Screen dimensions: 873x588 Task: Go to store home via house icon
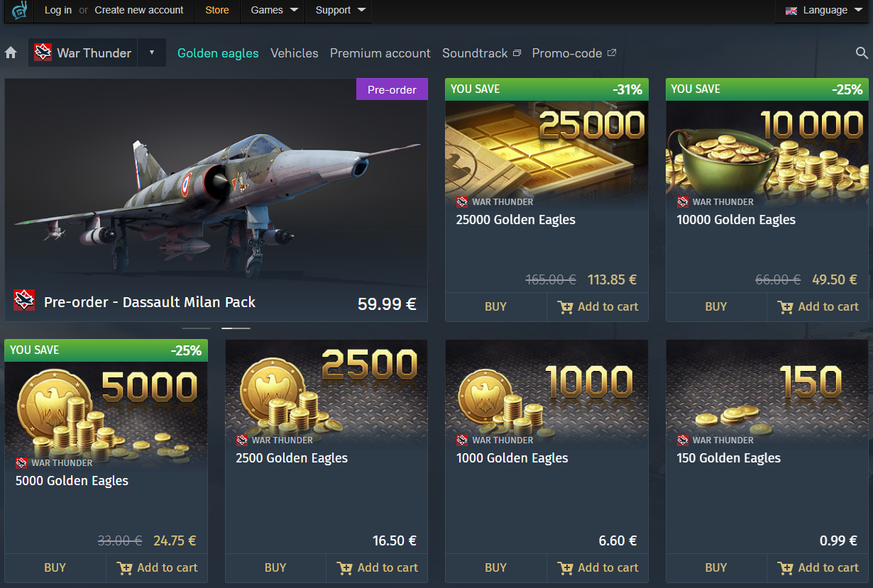tap(11, 53)
